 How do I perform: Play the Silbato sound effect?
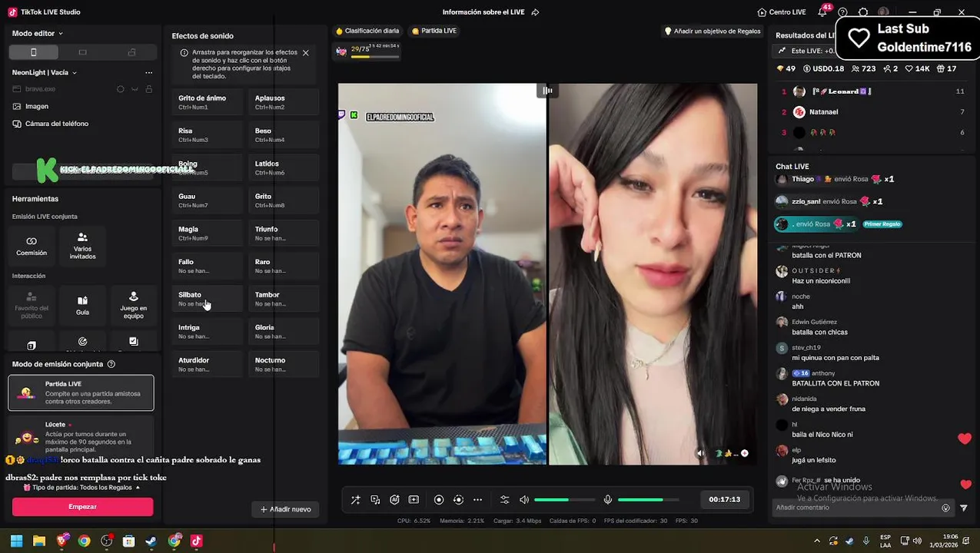(x=207, y=299)
